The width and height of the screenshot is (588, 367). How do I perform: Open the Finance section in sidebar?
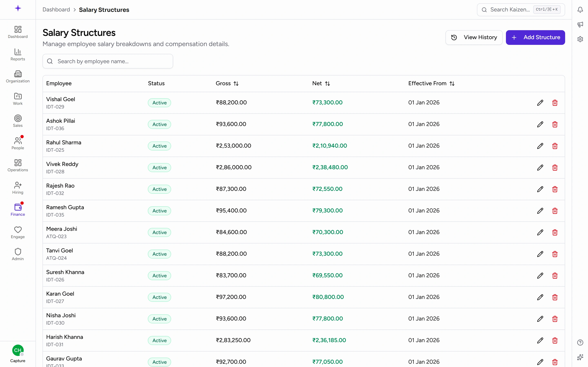[x=18, y=209]
